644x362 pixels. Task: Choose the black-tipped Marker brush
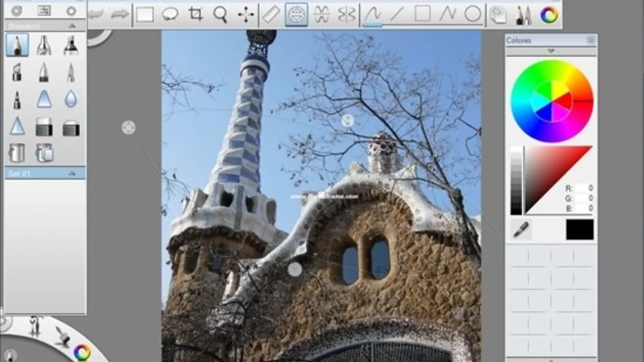71,45
